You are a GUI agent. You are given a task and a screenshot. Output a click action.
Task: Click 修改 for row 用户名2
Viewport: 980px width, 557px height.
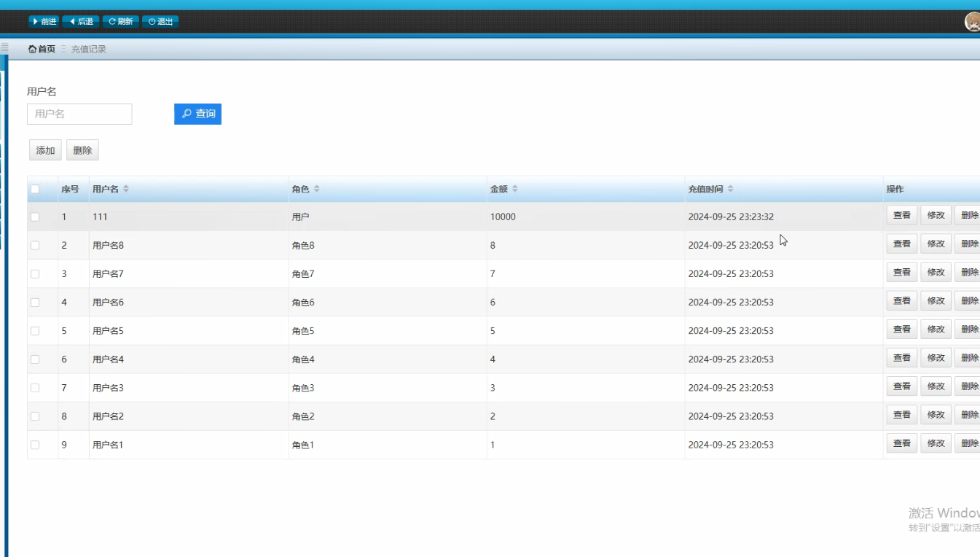click(x=936, y=414)
